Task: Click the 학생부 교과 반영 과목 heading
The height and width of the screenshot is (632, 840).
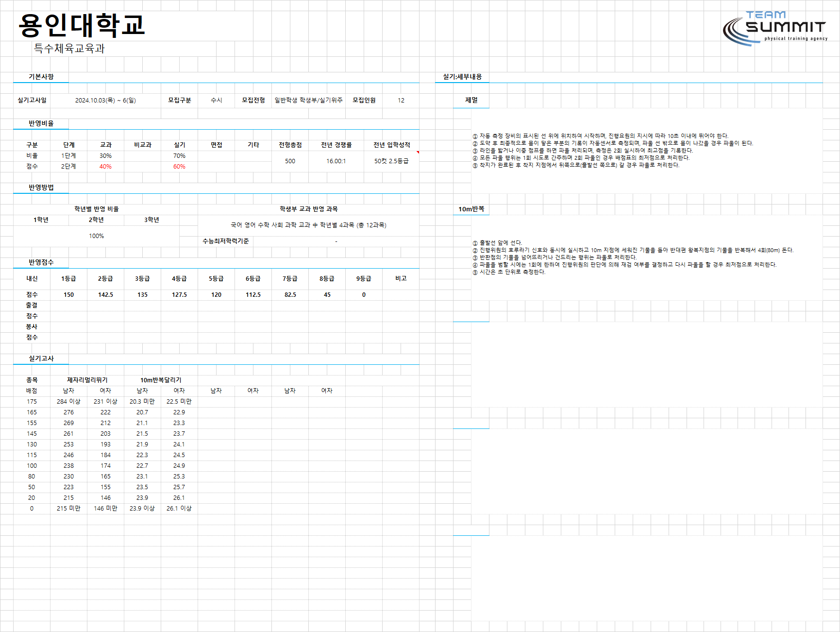Action: click(x=309, y=209)
